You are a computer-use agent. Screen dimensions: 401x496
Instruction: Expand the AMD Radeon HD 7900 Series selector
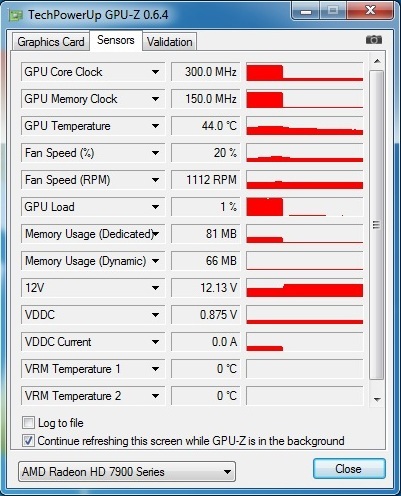(127, 471)
